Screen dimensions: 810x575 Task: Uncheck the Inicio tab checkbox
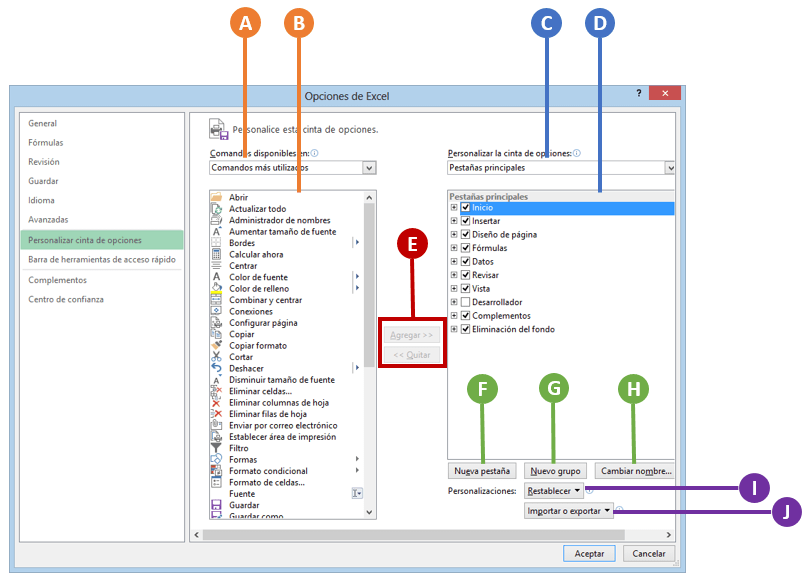465,207
